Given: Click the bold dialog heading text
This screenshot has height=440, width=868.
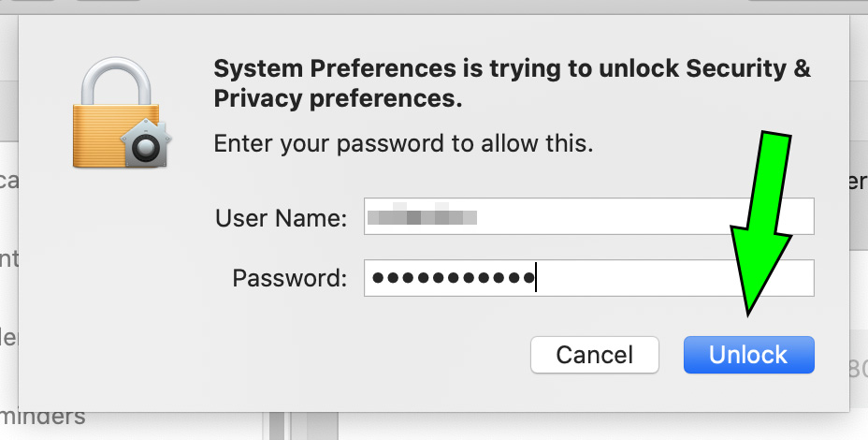Looking at the screenshot, I should pos(512,83).
